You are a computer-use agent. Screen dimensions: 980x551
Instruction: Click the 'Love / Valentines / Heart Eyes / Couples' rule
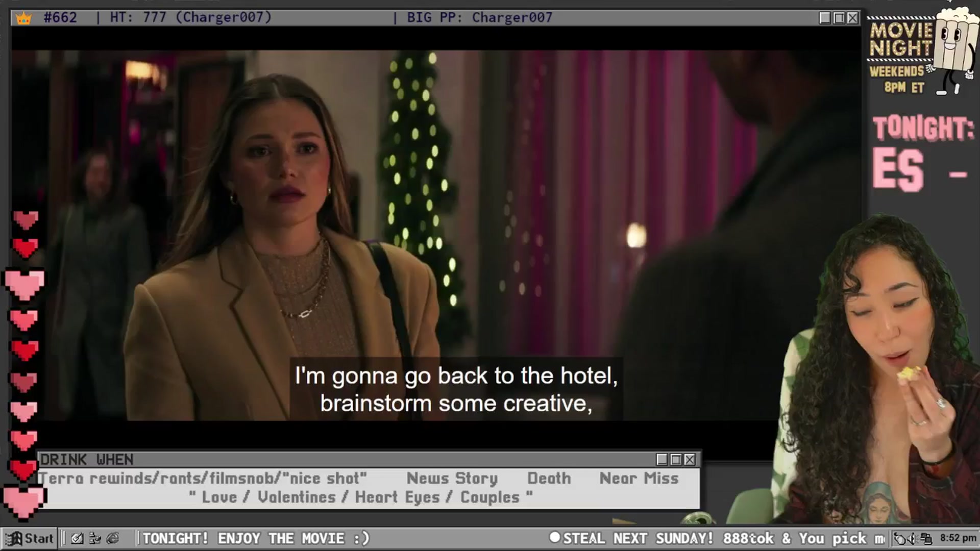tap(361, 497)
